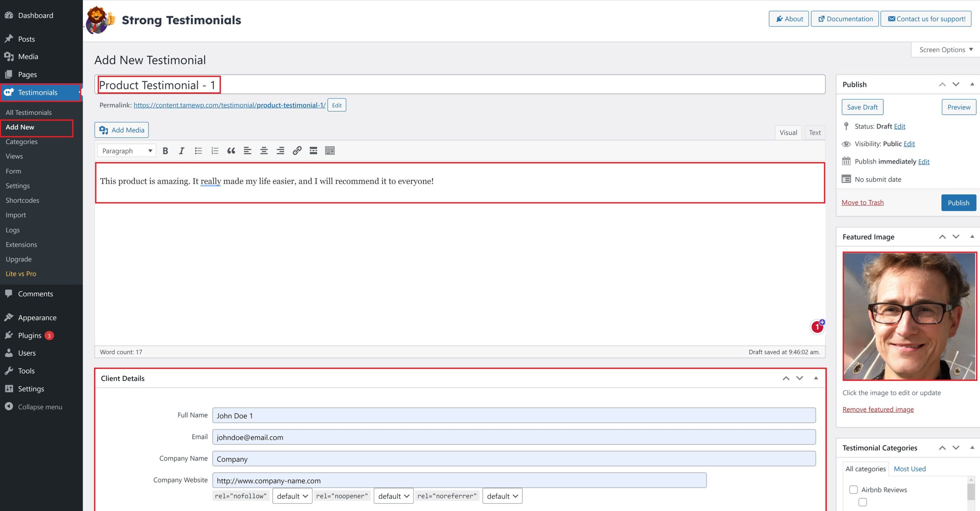Toggle the toolbar kitchen sink
This screenshot has width=980, height=511.
(x=330, y=151)
